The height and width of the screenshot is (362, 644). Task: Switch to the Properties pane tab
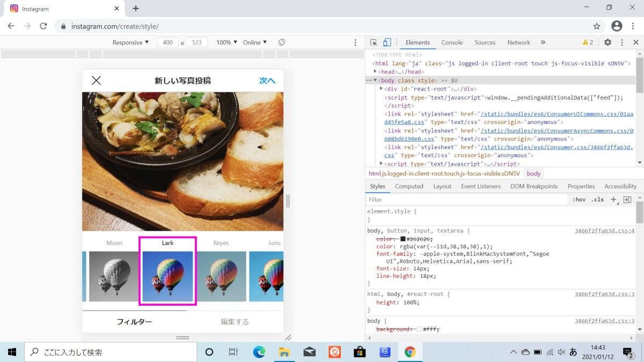pos(581,186)
